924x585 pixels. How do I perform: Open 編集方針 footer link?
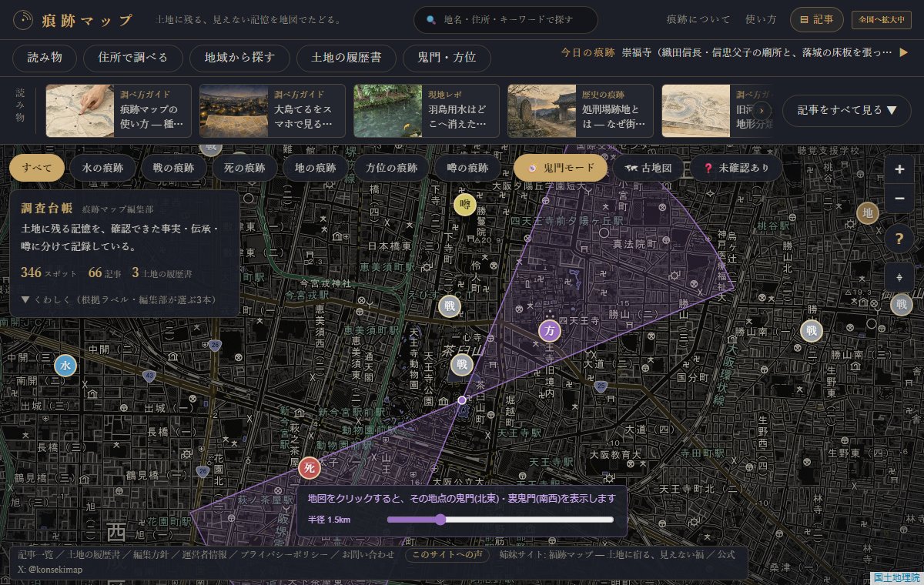click(x=152, y=554)
